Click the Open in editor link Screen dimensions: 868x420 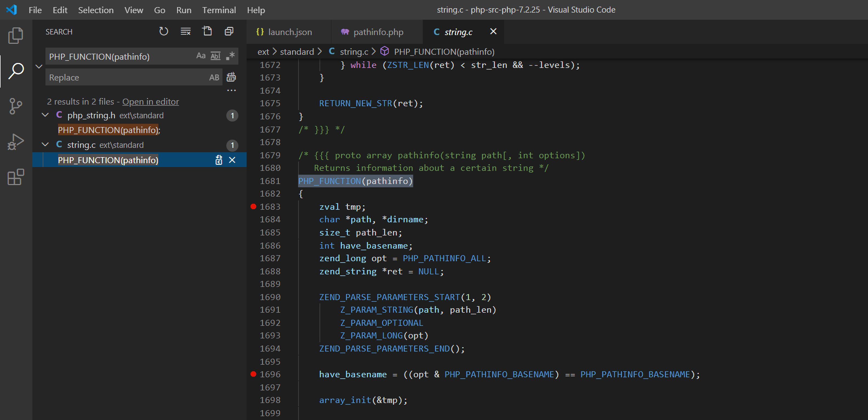(150, 101)
